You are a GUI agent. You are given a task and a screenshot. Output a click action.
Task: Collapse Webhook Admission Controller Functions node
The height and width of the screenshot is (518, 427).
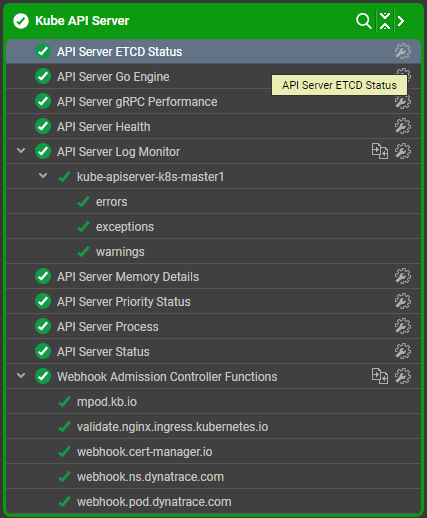click(21, 376)
